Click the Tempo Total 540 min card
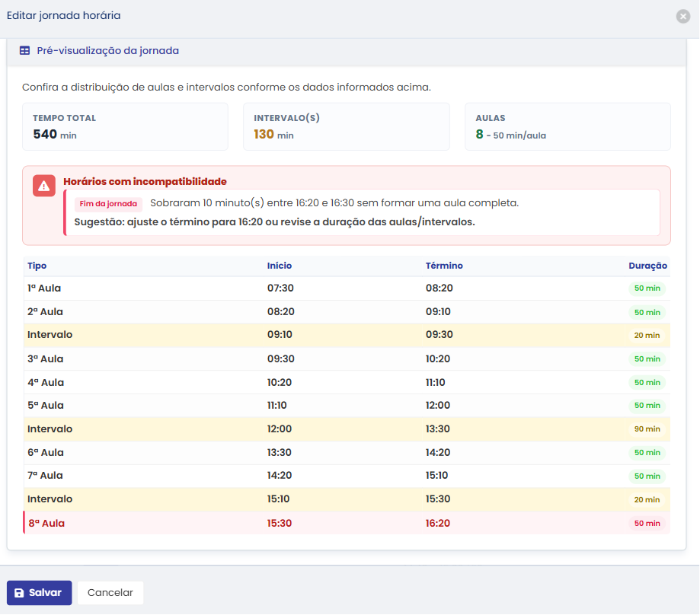The height and width of the screenshot is (615, 700). pyautogui.click(x=126, y=126)
